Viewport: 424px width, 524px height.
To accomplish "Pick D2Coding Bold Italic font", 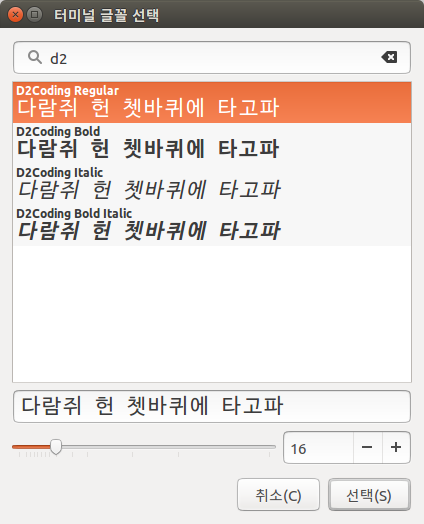I will [212, 225].
